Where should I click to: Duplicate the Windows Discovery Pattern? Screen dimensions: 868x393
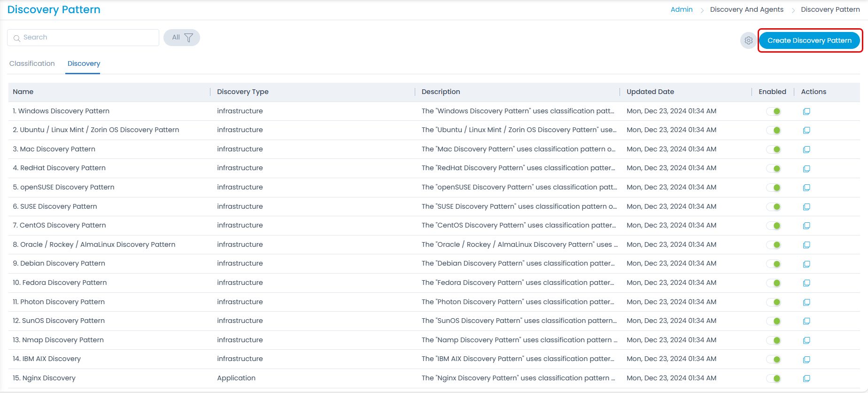[806, 111]
